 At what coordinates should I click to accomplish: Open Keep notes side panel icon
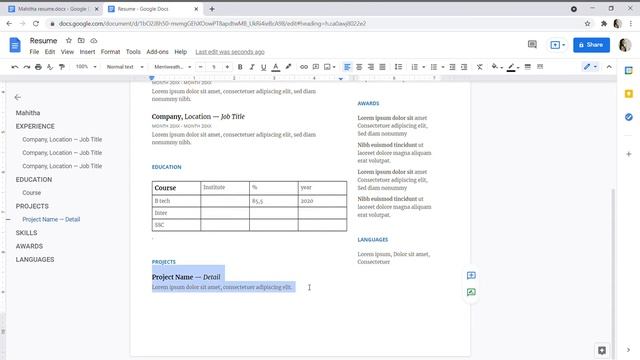point(629,94)
